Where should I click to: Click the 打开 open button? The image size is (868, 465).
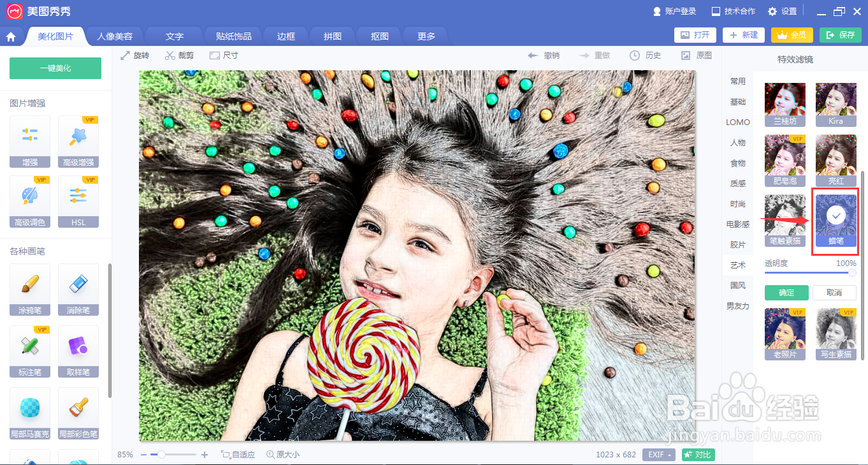tap(695, 35)
